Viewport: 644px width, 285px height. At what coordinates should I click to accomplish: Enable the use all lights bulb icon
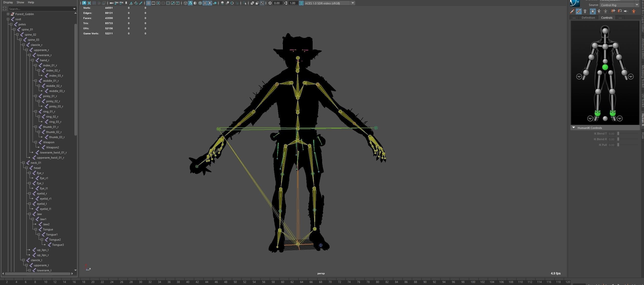point(210,3)
